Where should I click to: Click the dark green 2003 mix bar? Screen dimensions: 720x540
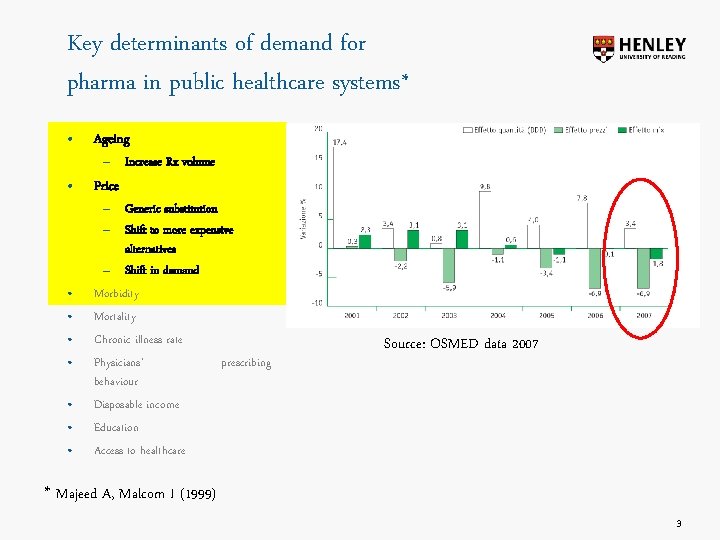pyautogui.click(x=462, y=239)
